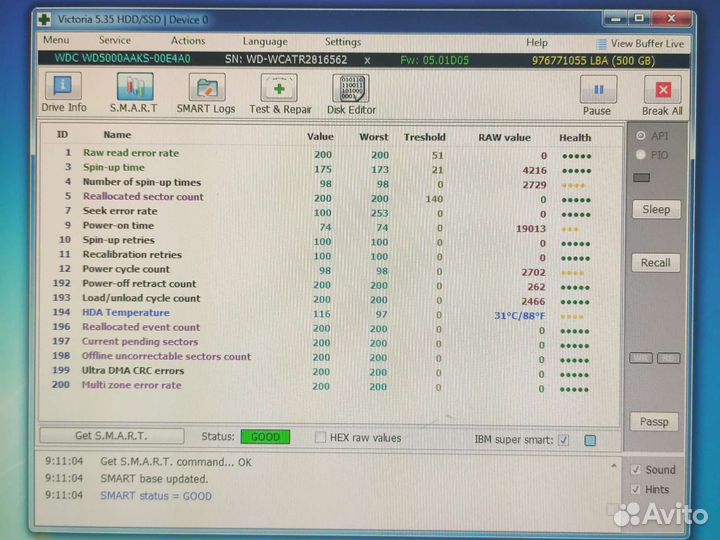Launch the Disk Editor
The image size is (720, 540).
[x=351, y=93]
